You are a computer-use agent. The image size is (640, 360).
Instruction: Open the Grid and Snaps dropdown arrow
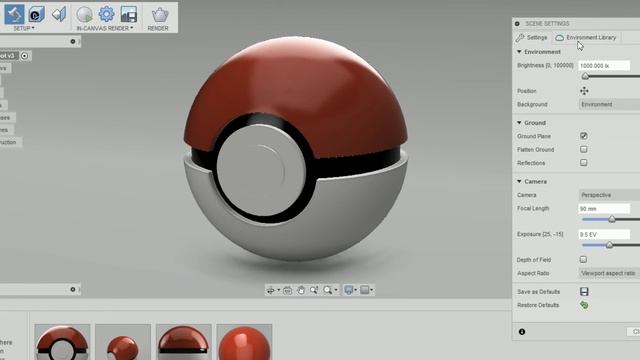371,290
